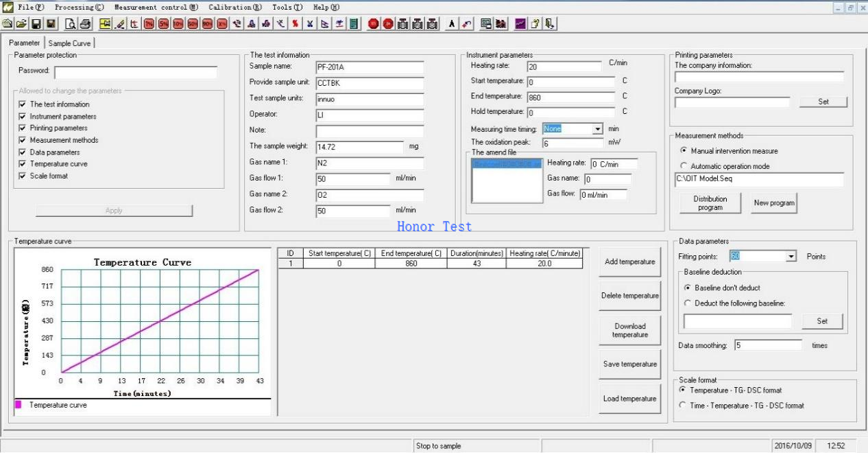
Task: Click the red 10% toolbar icon
Action: click(178, 24)
